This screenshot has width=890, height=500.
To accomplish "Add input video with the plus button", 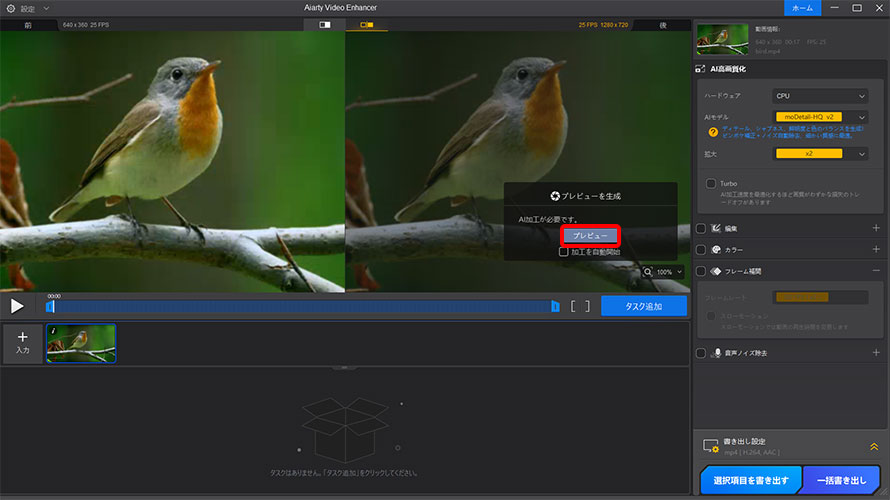I will pyautogui.click(x=22, y=343).
